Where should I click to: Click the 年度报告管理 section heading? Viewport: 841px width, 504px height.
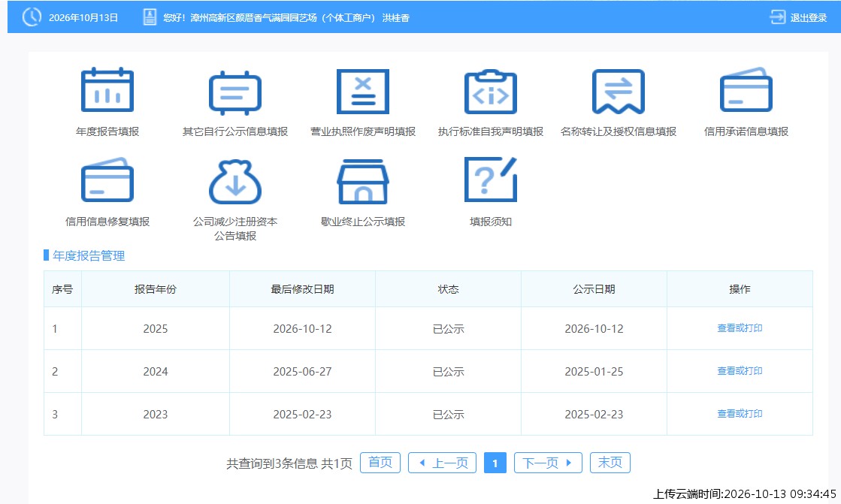[89, 255]
